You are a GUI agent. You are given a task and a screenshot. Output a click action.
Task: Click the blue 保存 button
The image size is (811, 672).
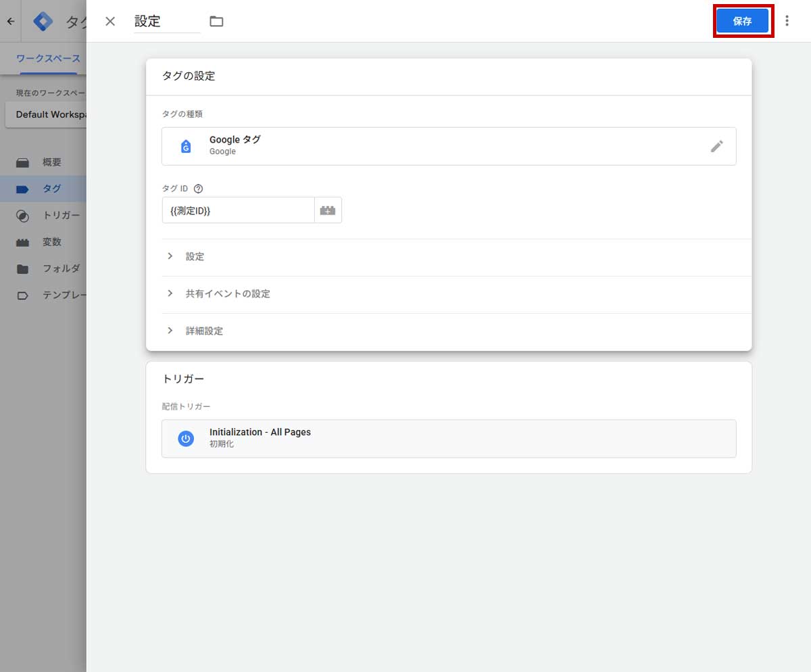[743, 21]
